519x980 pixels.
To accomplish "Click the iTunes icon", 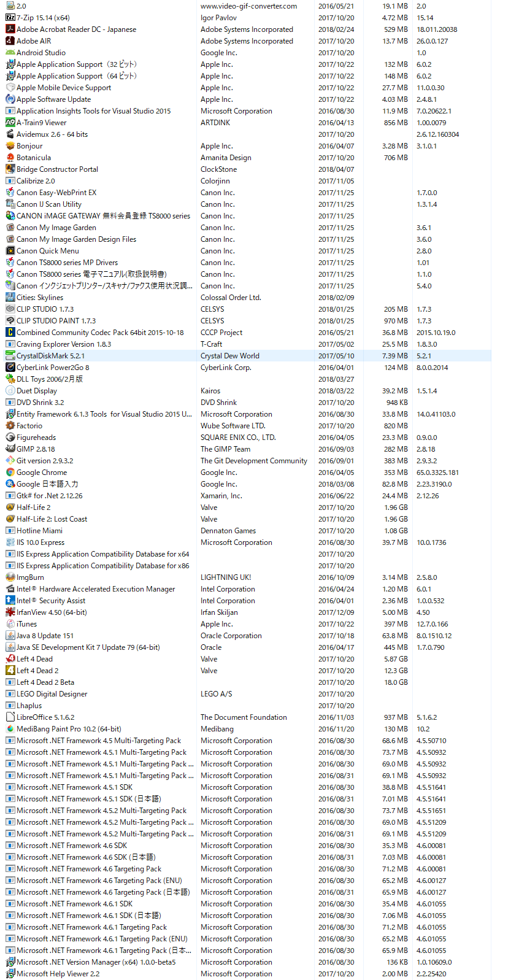I will pos(10,623).
